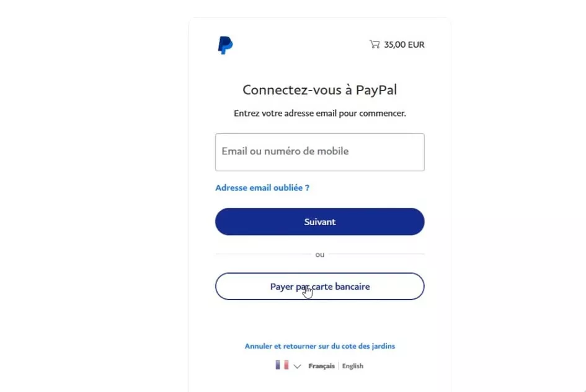Continue with the Suivant button
Screen dimensions: 586x392
tap(320, 221)
